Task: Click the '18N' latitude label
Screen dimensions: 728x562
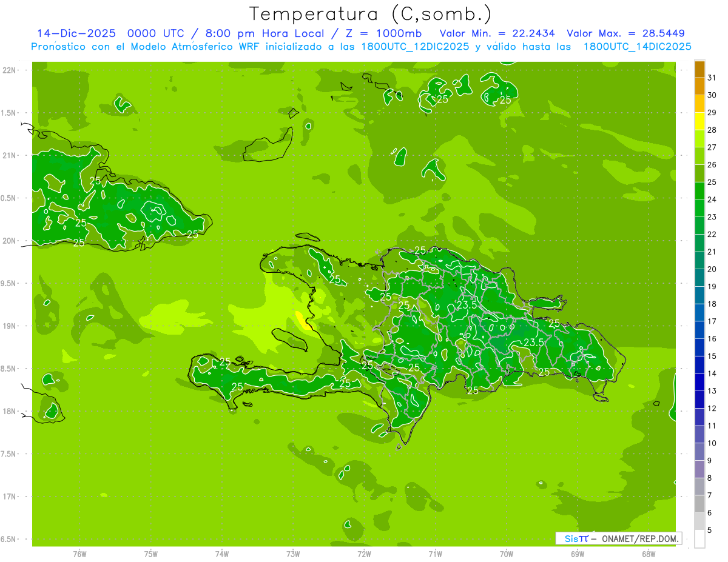Action: click(x=10, y=411)
